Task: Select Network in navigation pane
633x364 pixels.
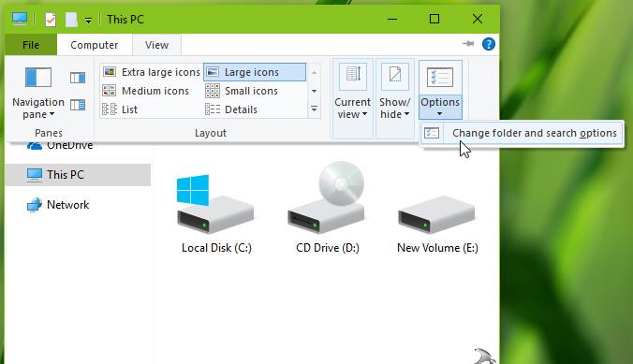Action: click(x=58, y=205)
